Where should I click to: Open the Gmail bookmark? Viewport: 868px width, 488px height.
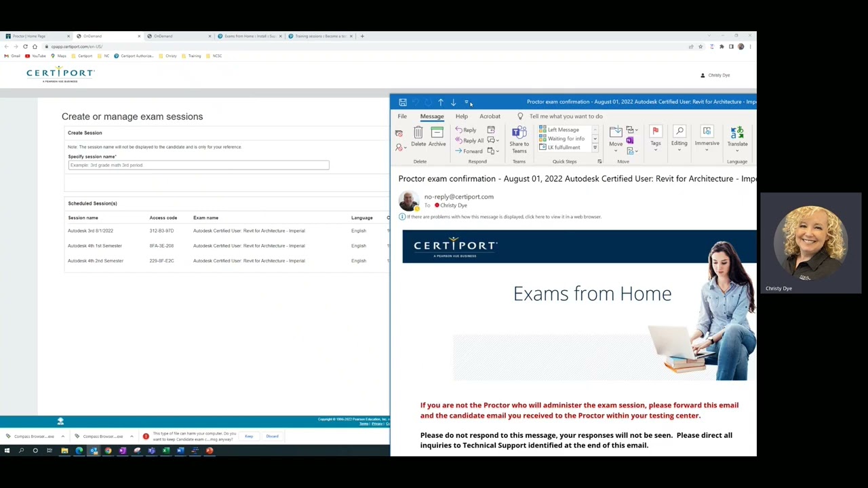[12, 56]
